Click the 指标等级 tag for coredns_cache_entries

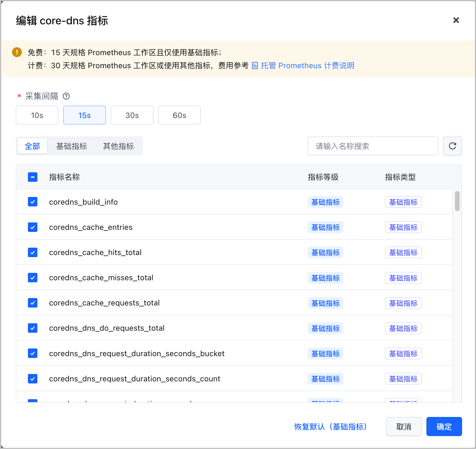[x=326, y=227]
